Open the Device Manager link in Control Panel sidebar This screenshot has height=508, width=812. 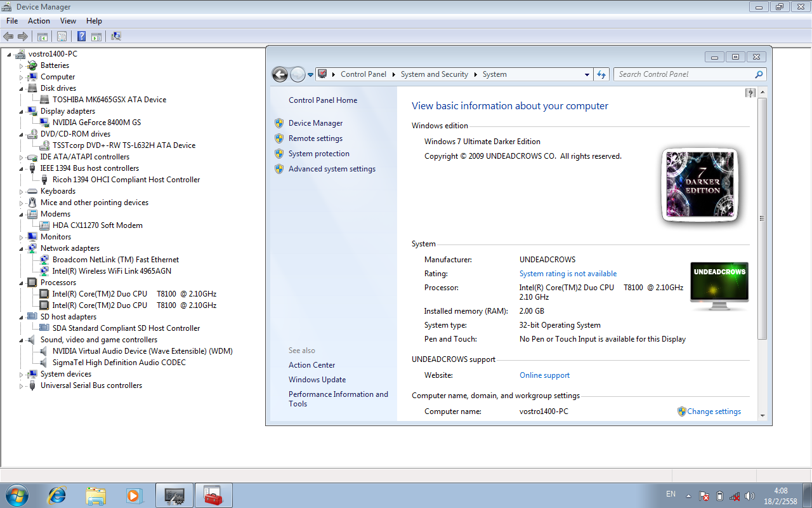point(315,123)
